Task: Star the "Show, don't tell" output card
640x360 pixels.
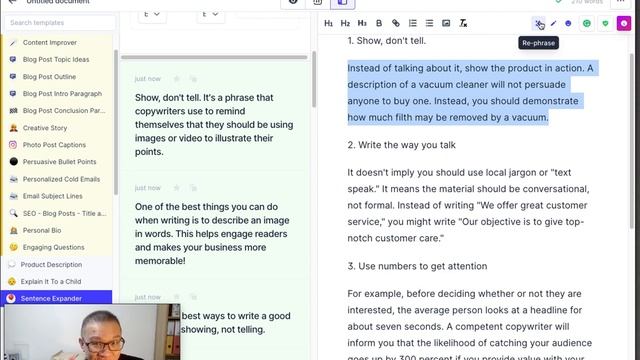Action: point(176,79)
